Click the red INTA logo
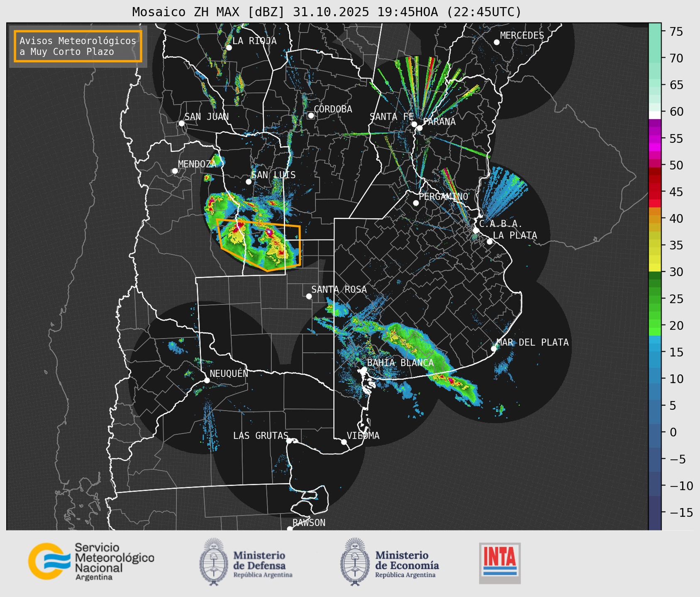This screenshot has height=597, width=700. click(500, 563)
